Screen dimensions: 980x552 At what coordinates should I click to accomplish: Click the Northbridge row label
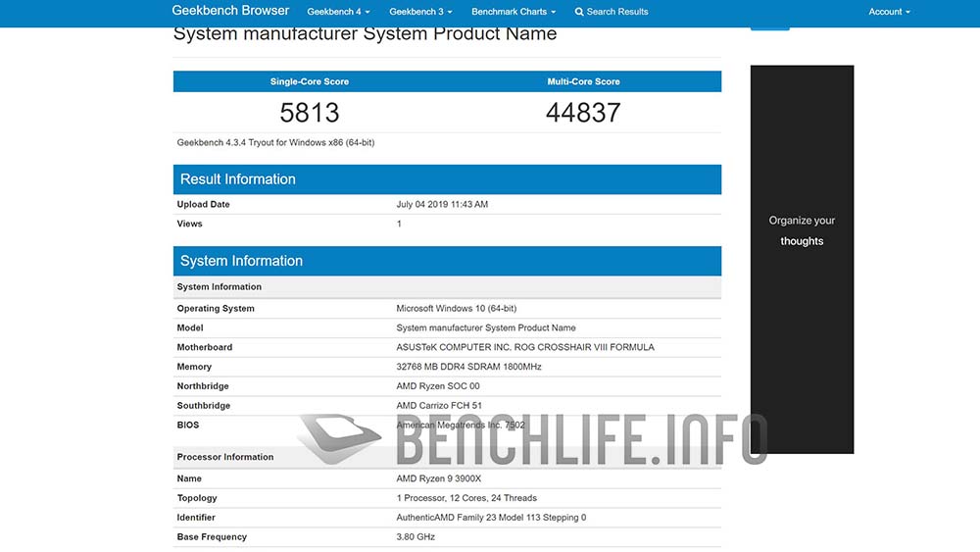coord(203,386)
